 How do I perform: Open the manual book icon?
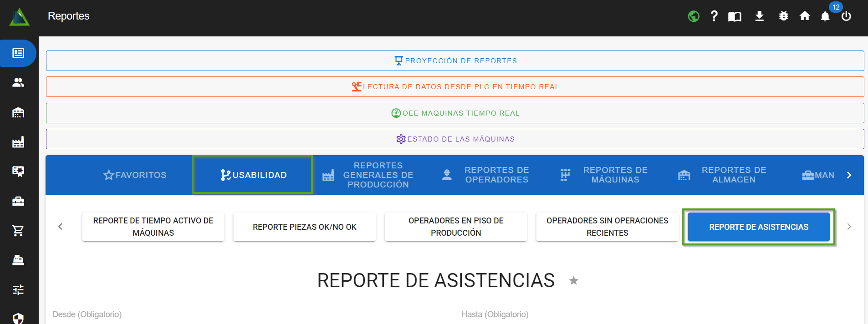click(x=735, y=17)
